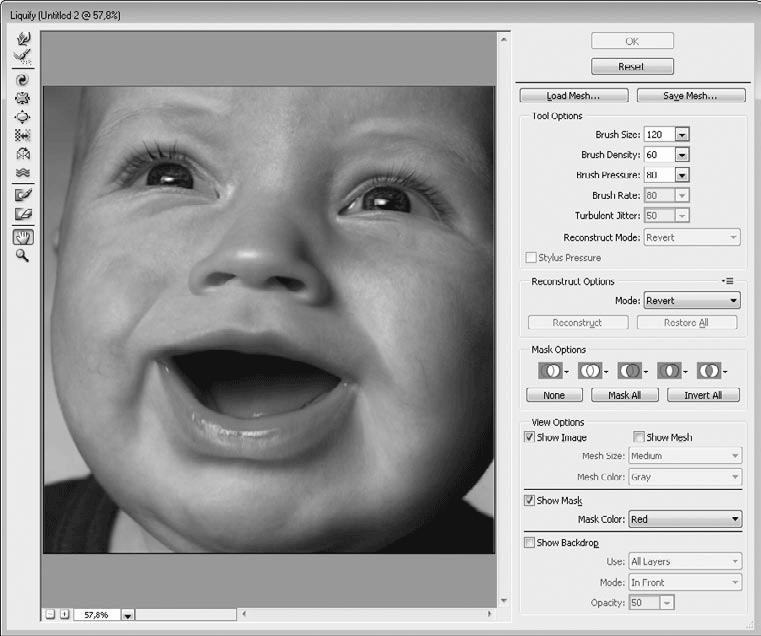The image size is (761, 636).
Task: Click the Mask All button
Action: [625, 395]
